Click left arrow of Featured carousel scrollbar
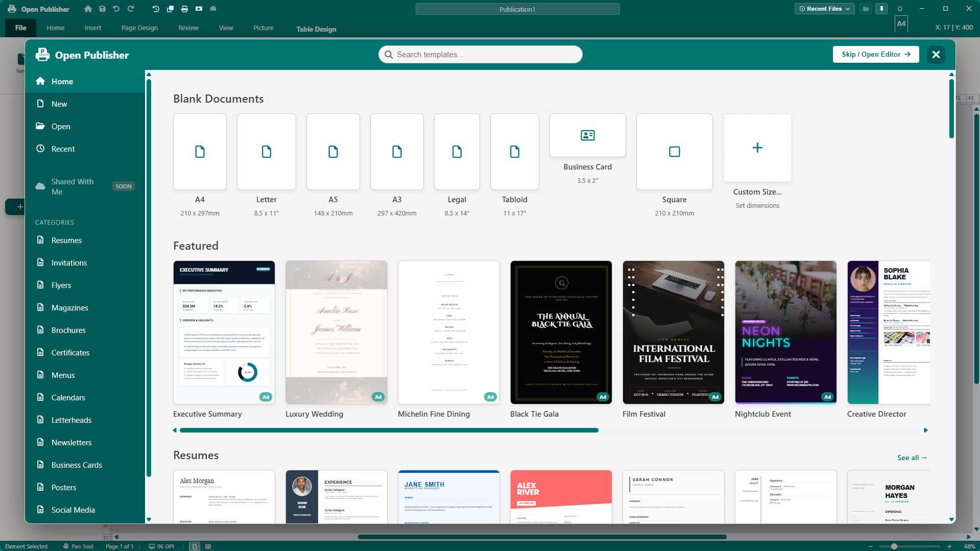The height and width of the screenshot is (551, 980). coord(175,430)
